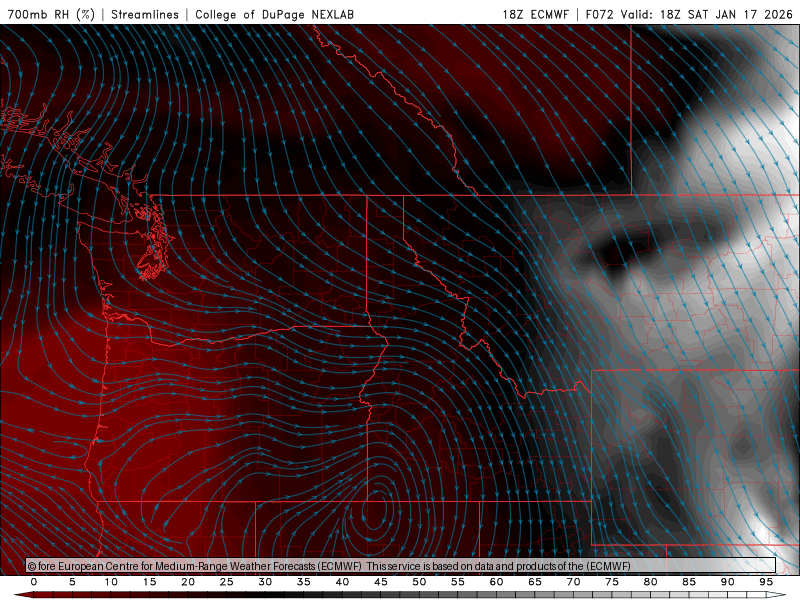Click the '20' value on the color scale
800x600 pixels.
(x=188, y=582)
